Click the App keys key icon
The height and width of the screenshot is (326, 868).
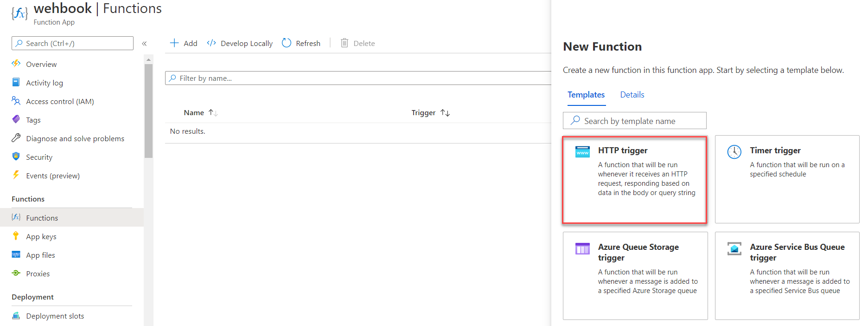tap(16, 236)
